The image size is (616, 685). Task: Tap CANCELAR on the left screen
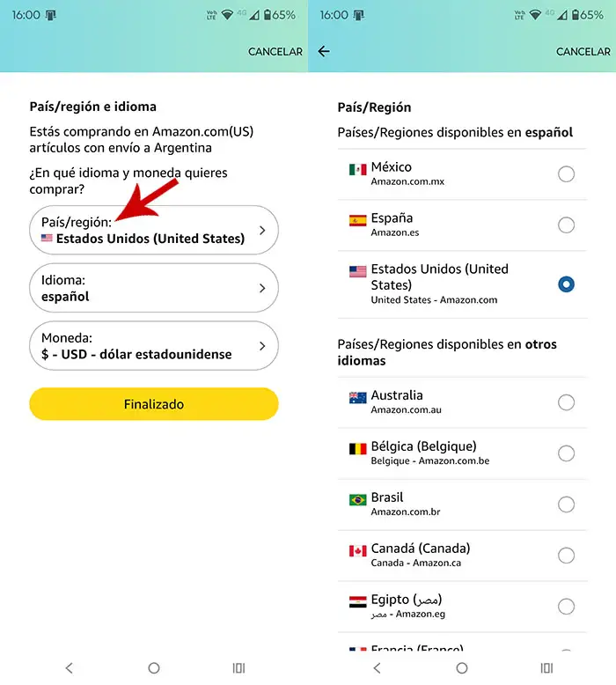click(x=275, y=52)
